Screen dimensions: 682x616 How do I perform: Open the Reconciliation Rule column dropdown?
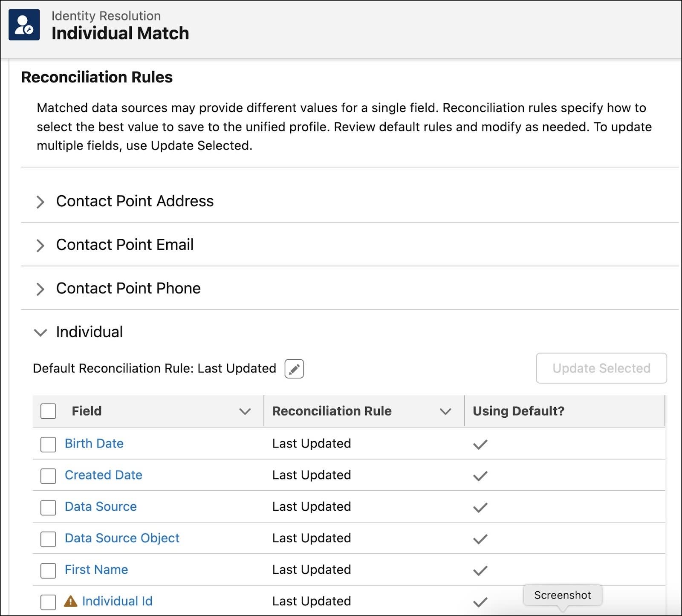coord(445,411)
